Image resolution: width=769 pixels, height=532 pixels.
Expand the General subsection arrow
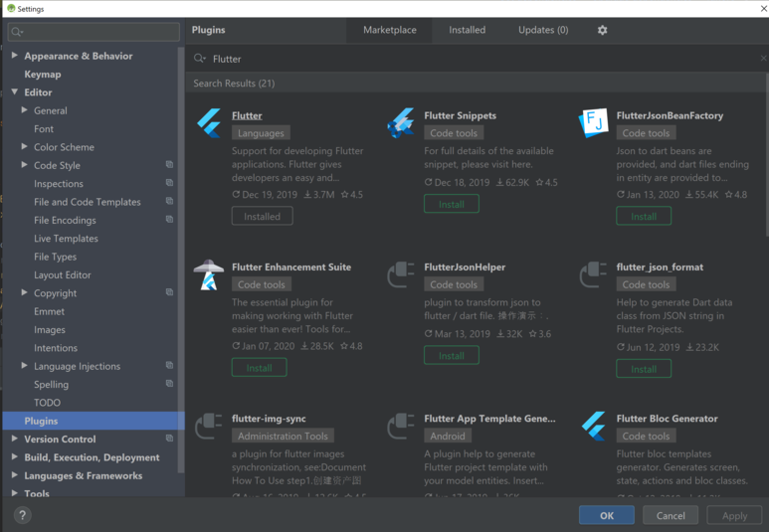[x=25, y=109]
